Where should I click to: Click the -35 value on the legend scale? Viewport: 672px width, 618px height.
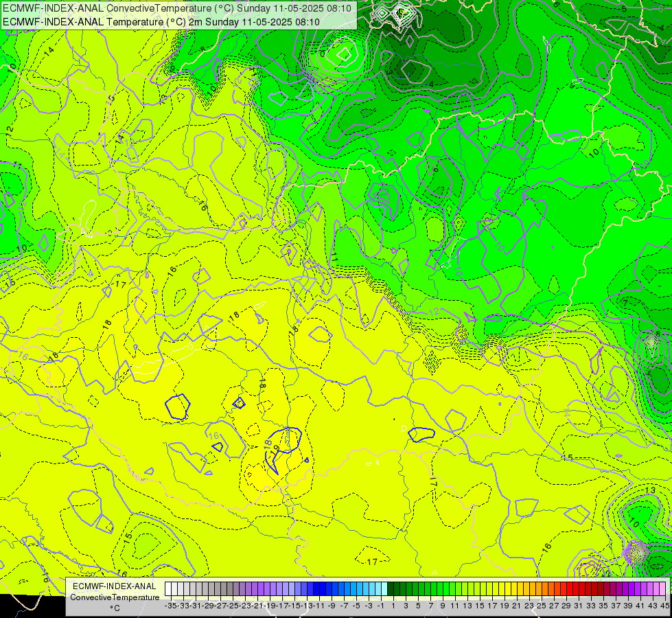point(170,606)
